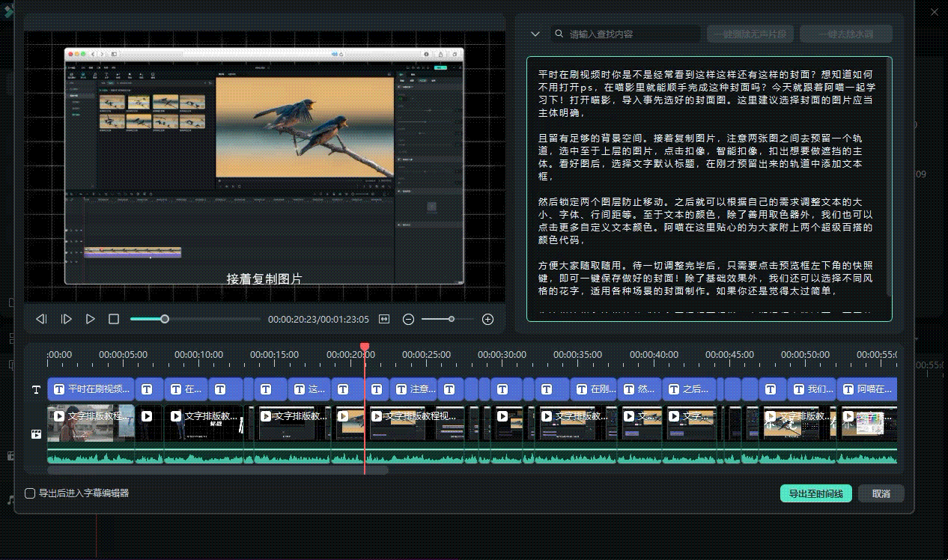This screenshot has width=948, height=560.
Task: Select the 平时在刷视频 subtitle clip
Action: [91, 389]
